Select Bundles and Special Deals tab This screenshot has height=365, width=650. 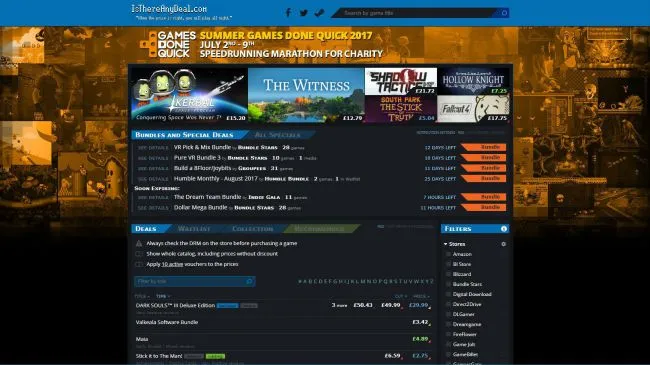click(x=184, y=135)
